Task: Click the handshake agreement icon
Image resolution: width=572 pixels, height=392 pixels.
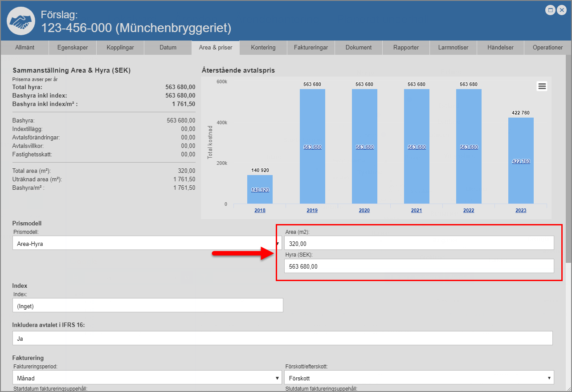Action: click(x=21, y=21)
